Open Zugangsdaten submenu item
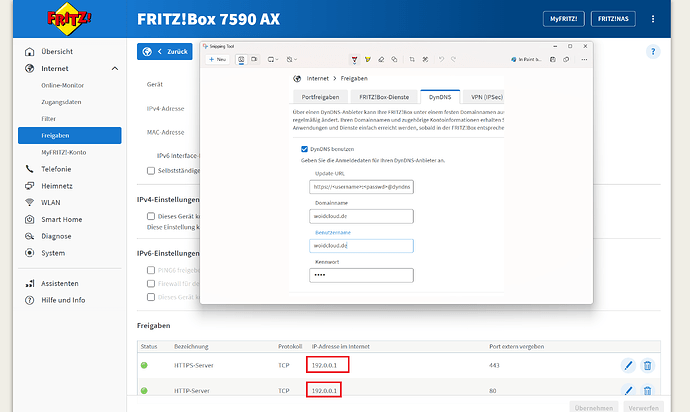The width and height of the screenshot is (690, 412). [61, 102]
